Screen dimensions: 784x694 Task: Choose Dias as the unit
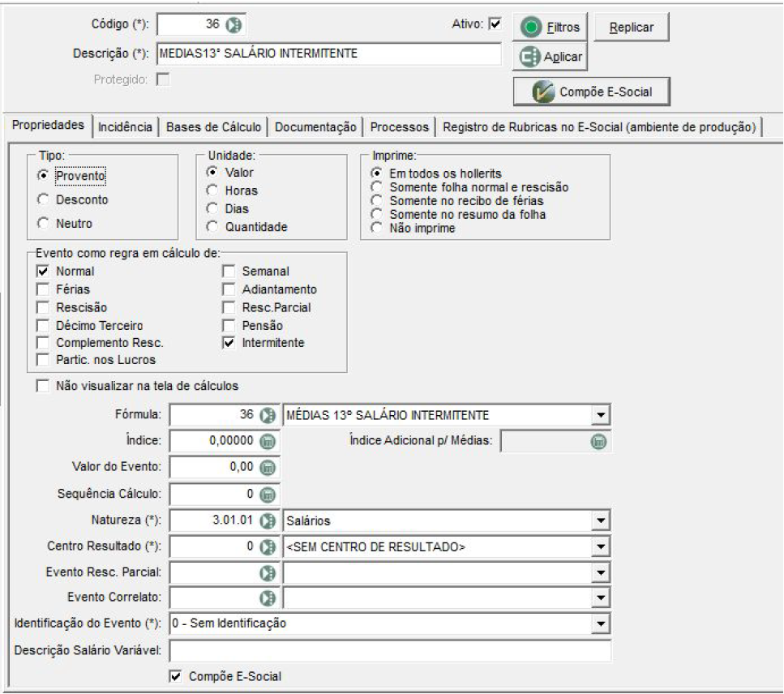pos(212,208)
